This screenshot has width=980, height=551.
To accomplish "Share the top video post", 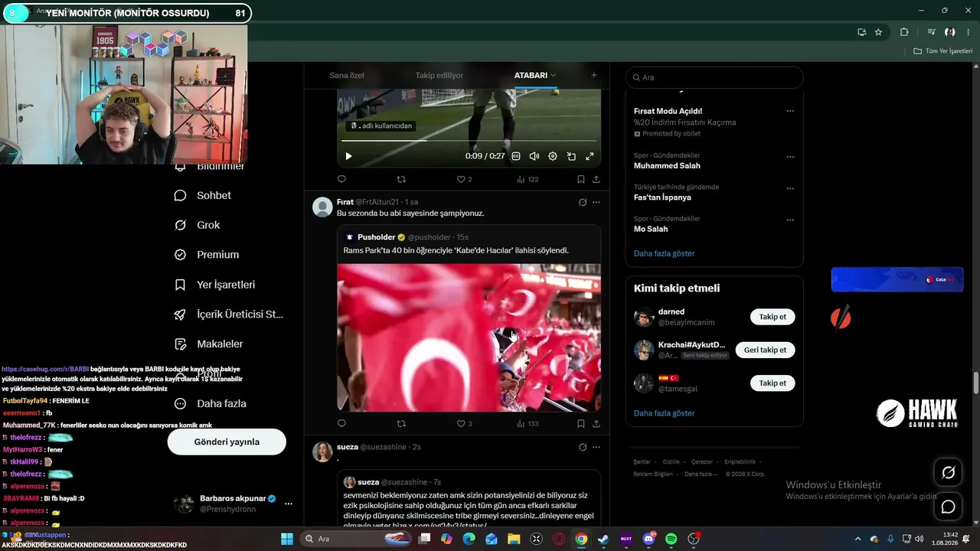I will tap(596, 179).
